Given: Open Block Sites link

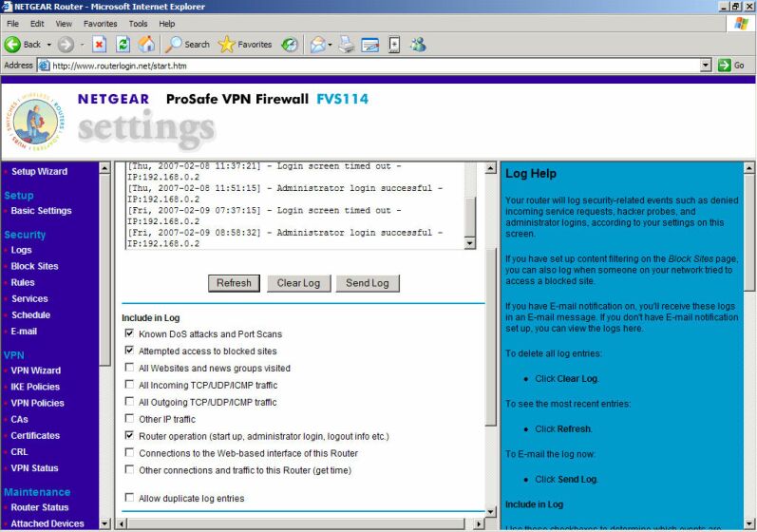Looking at the screenshot, I should (34, 266).
